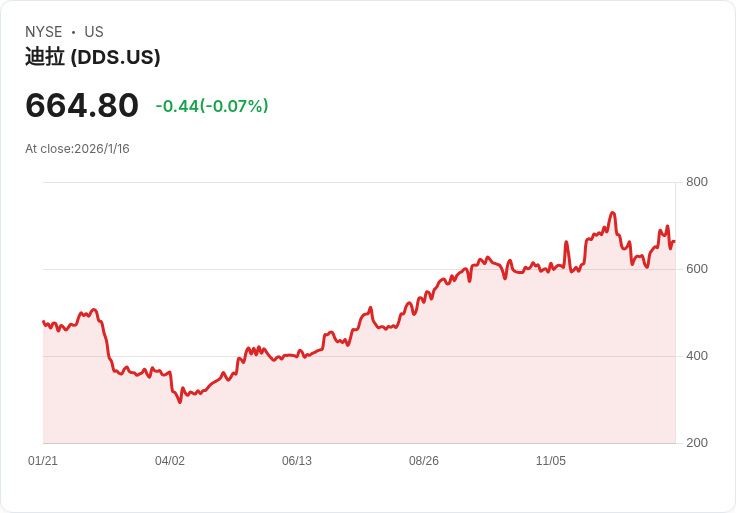Click the US market label
The width and height of the screenshot is (736, 513).
pos(94,32)
